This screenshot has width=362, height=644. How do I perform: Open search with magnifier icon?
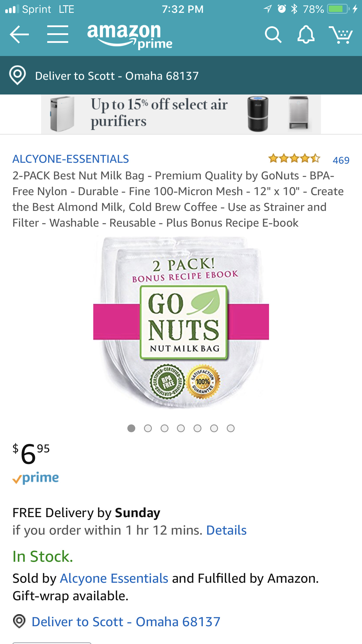pos(273,35)
